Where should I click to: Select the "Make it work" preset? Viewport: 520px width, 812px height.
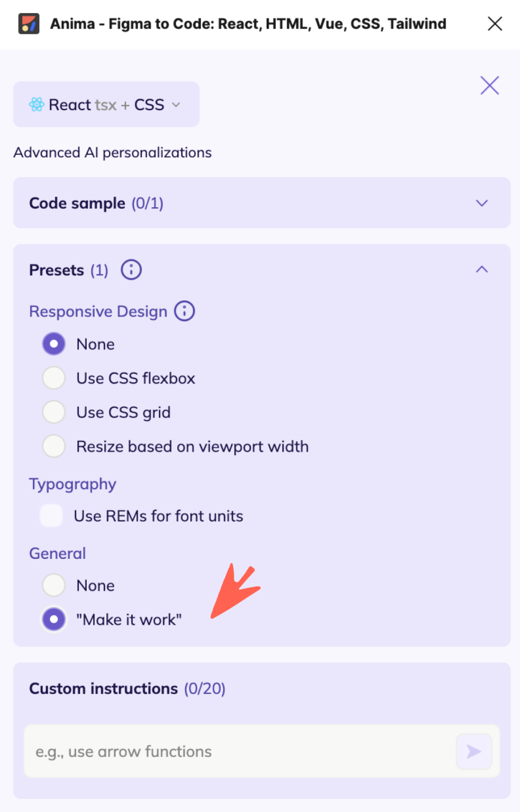click(x=53, y=619)
